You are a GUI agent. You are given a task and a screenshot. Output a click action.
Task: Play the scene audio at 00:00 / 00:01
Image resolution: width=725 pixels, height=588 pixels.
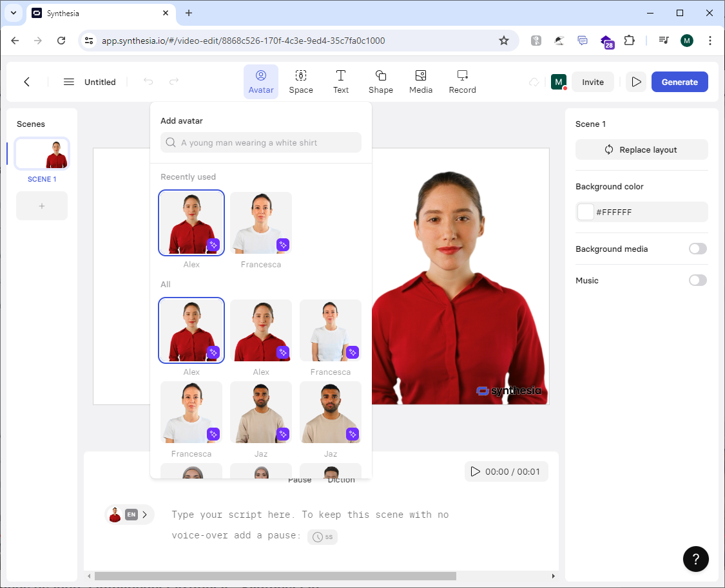coord(506,471)
